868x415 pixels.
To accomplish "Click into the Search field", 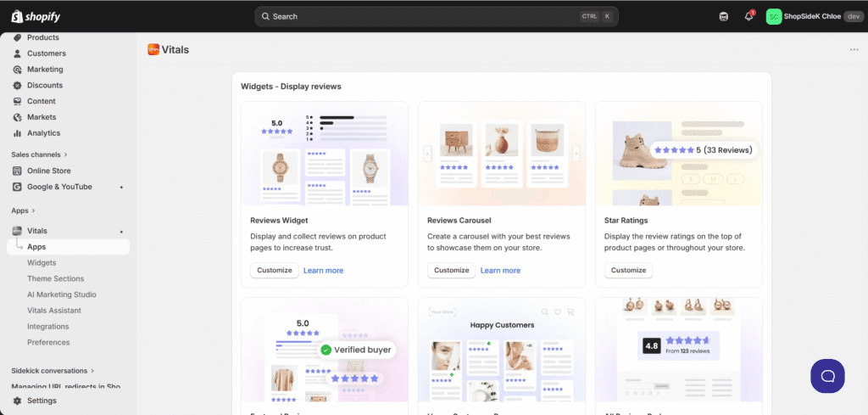I will tap(437, 17).
